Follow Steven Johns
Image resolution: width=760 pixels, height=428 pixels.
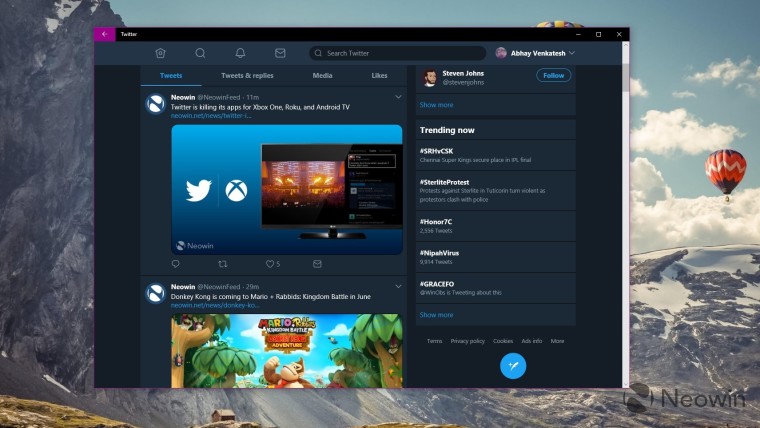[554, 76]
